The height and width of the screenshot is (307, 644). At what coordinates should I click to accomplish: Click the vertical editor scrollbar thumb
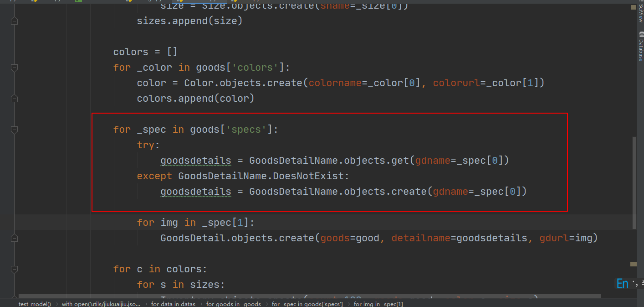634,182
